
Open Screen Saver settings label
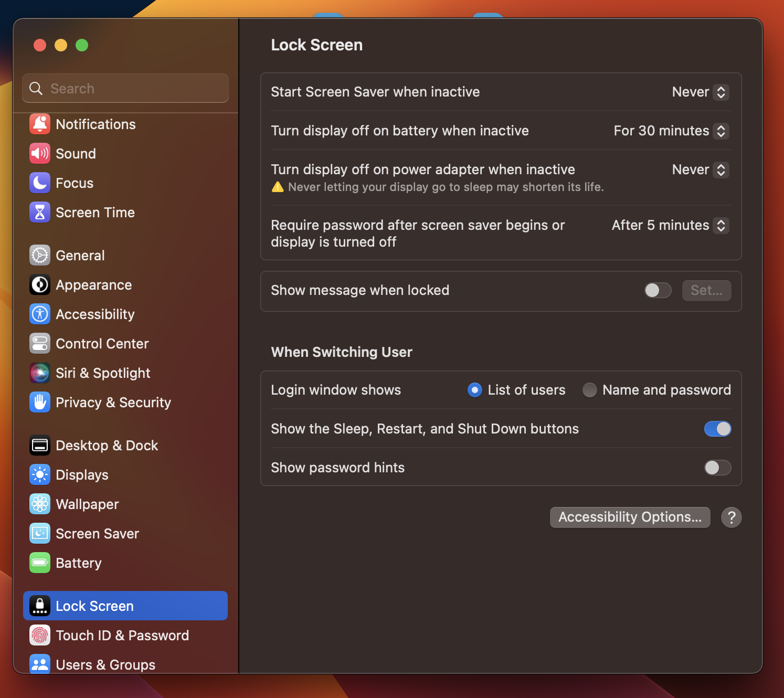[97, 534]
